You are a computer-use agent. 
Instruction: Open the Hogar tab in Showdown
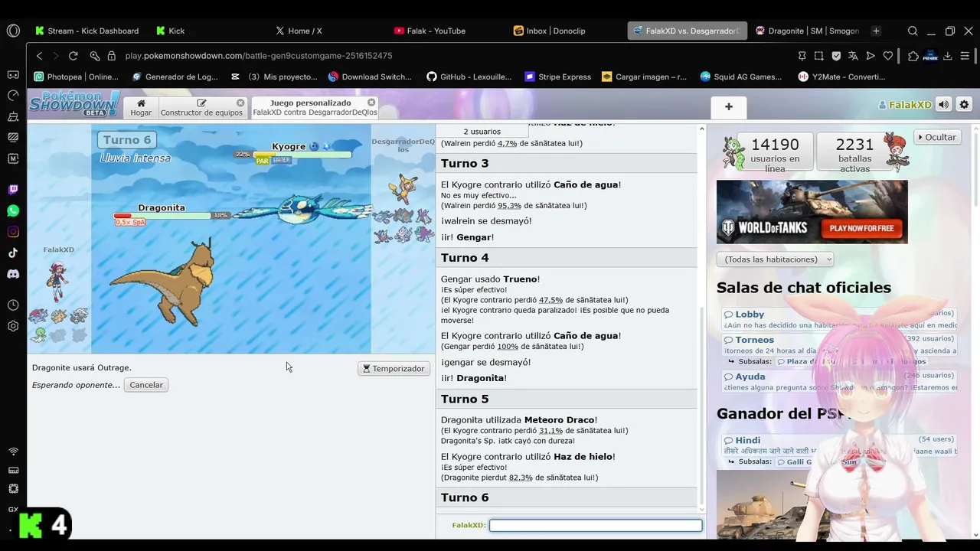[x=141, y=107]
